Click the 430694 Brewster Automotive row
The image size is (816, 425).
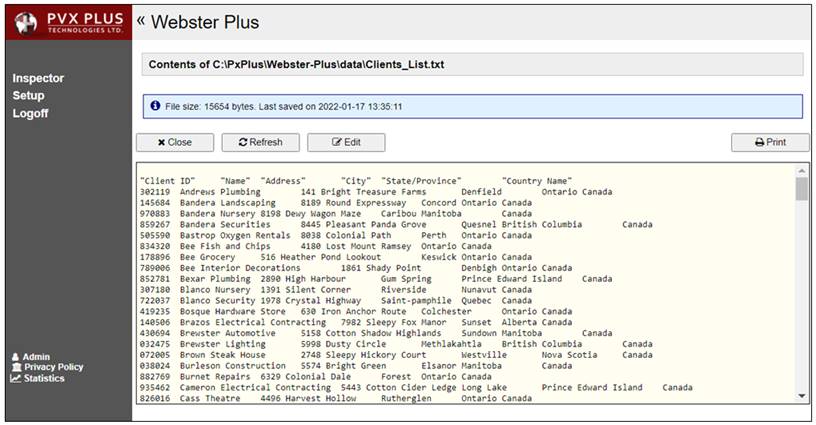(376, 333)
